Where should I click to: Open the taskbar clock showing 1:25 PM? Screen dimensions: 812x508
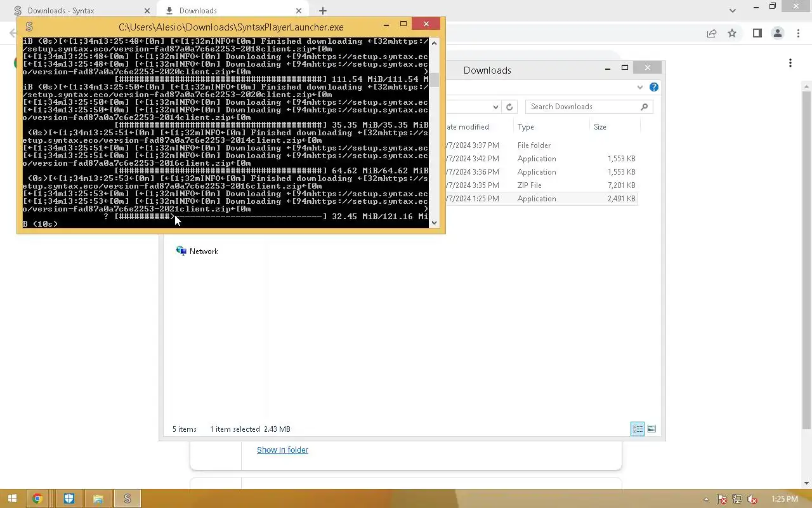coord(785,499)
